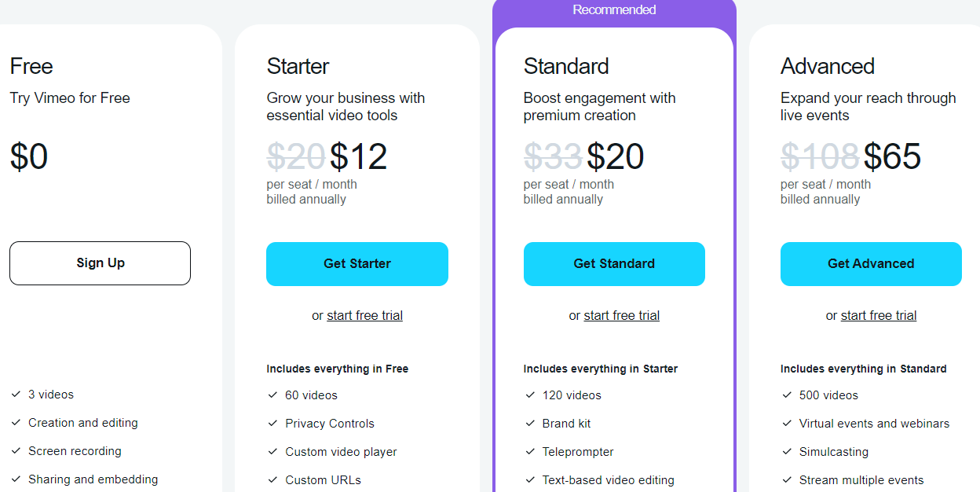
Task: Click the Get Advanced button
Action: click(871, 264)
